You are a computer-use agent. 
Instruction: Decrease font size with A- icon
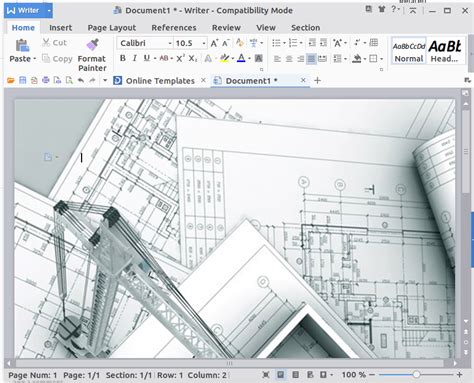226,43
